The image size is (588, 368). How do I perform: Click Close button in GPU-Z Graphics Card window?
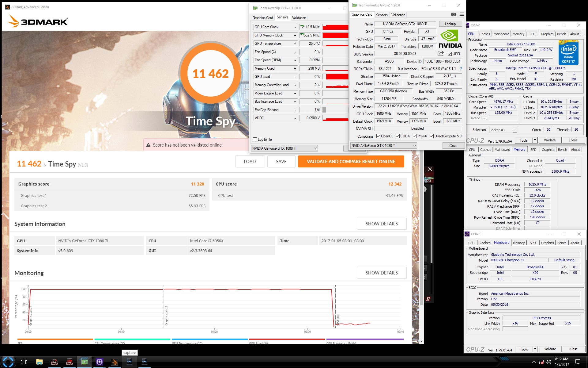tap(453, 146)
